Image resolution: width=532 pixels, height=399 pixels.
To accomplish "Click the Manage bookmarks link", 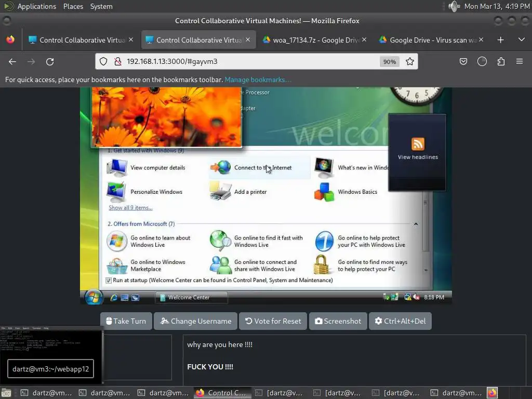I will [258, 79].
